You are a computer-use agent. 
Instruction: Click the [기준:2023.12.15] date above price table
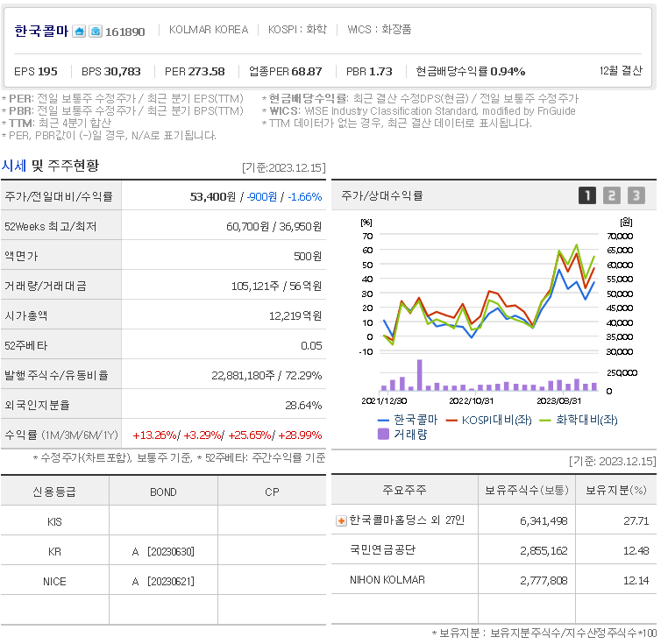point(284,167)
